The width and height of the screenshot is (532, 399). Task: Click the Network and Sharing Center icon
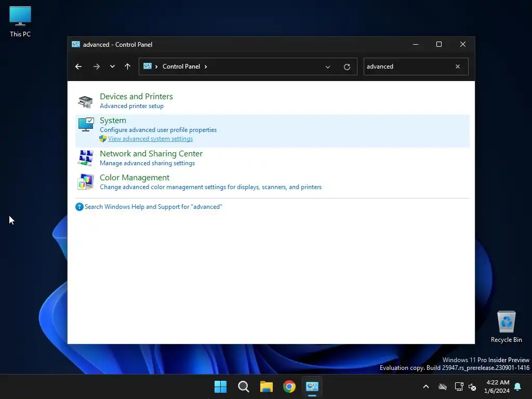point(86,158)
